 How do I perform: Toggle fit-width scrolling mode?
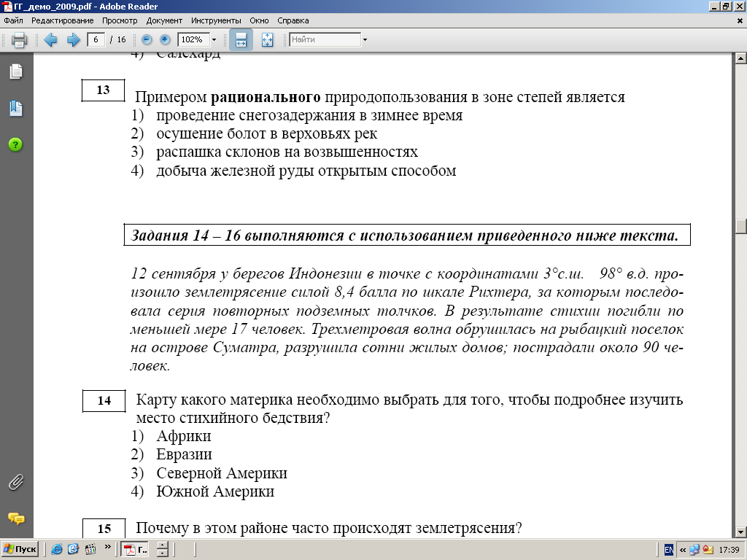[241, 39]
